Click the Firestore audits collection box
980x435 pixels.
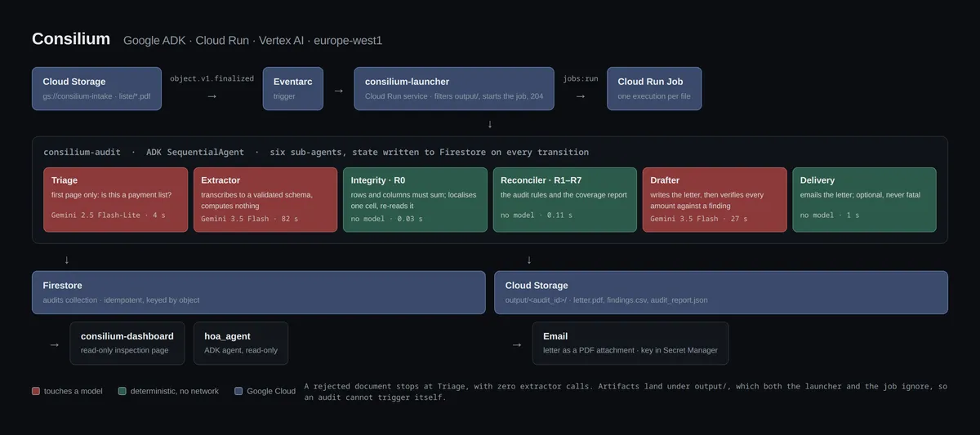(259, 292)
